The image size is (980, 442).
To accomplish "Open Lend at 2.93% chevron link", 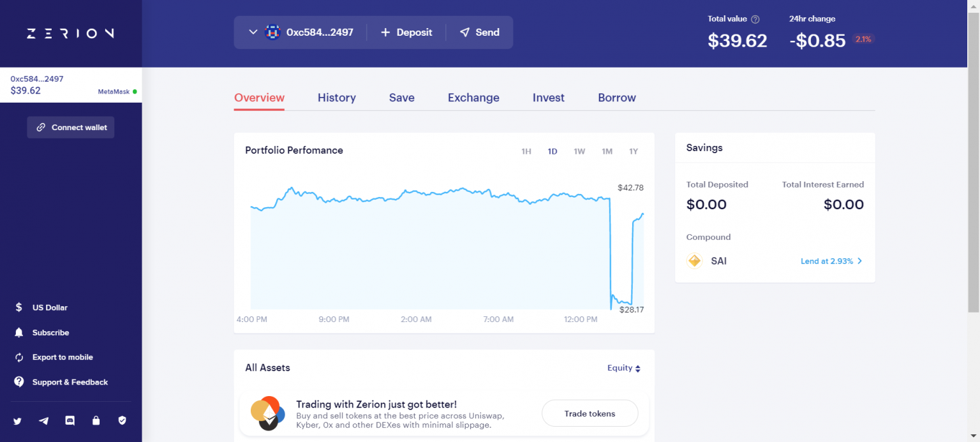I will [831, 261].
